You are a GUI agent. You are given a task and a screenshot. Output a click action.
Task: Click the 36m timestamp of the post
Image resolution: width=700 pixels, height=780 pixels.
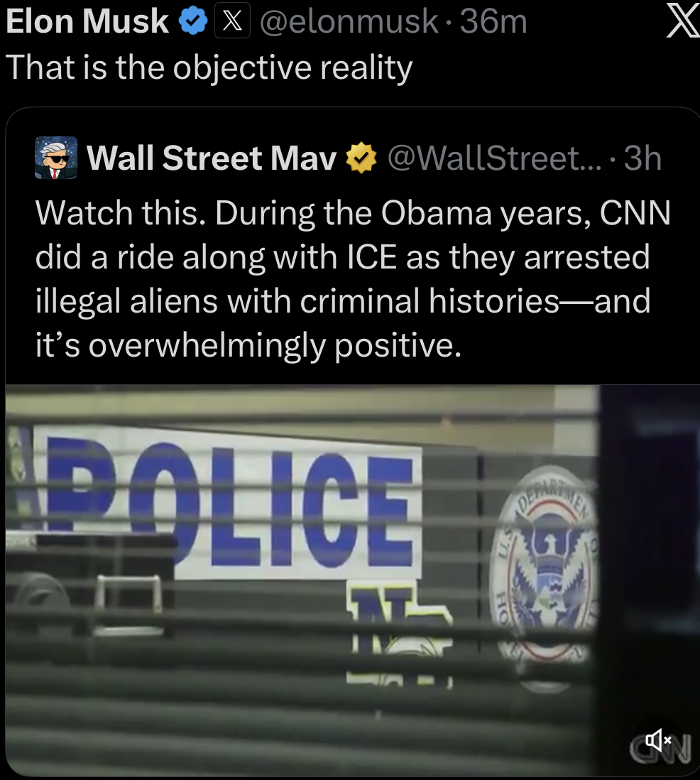point(493,22)
